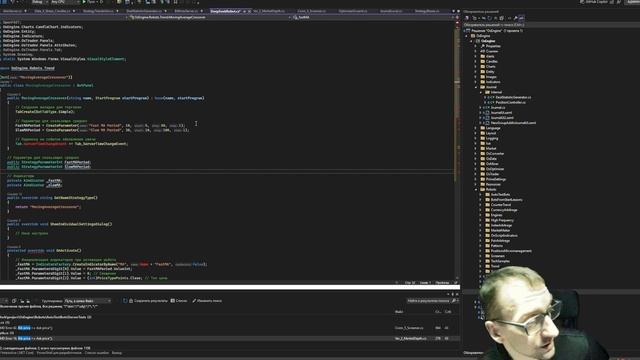Select the OsData folder
This screenshot has width=640, height=360.
coord(489,159)
